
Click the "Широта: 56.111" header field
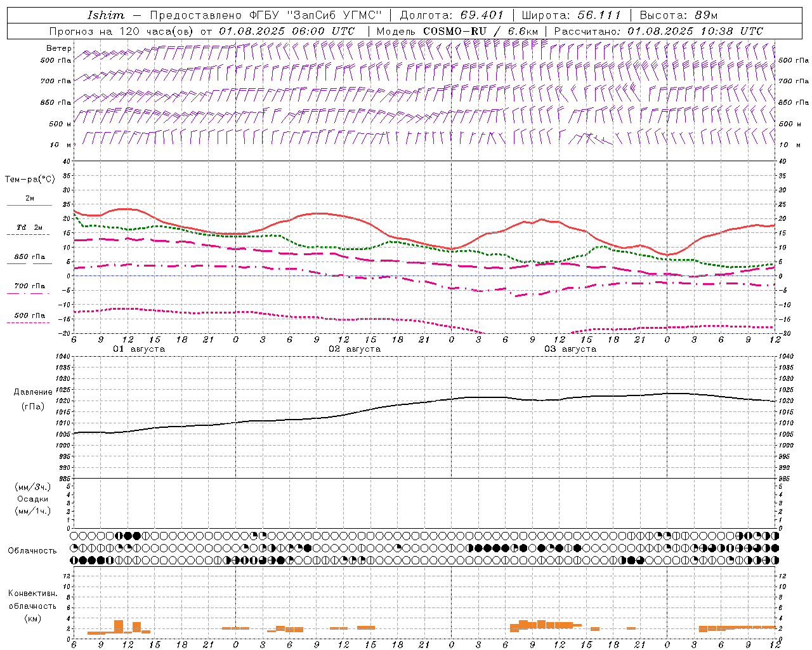(x=571, y=15)
